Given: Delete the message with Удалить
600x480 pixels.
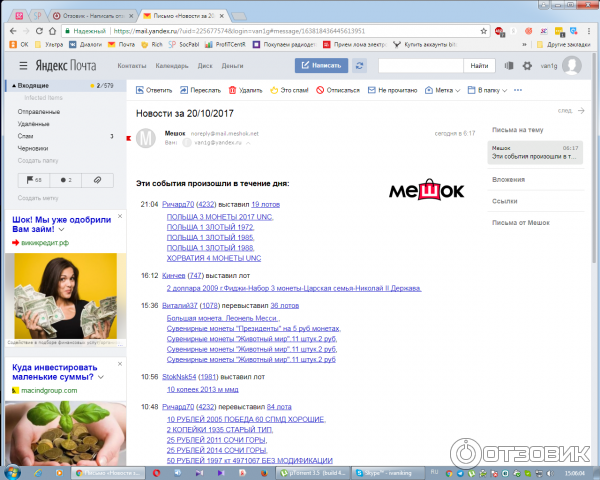Looking at the screenshot, I should point(229,90).
